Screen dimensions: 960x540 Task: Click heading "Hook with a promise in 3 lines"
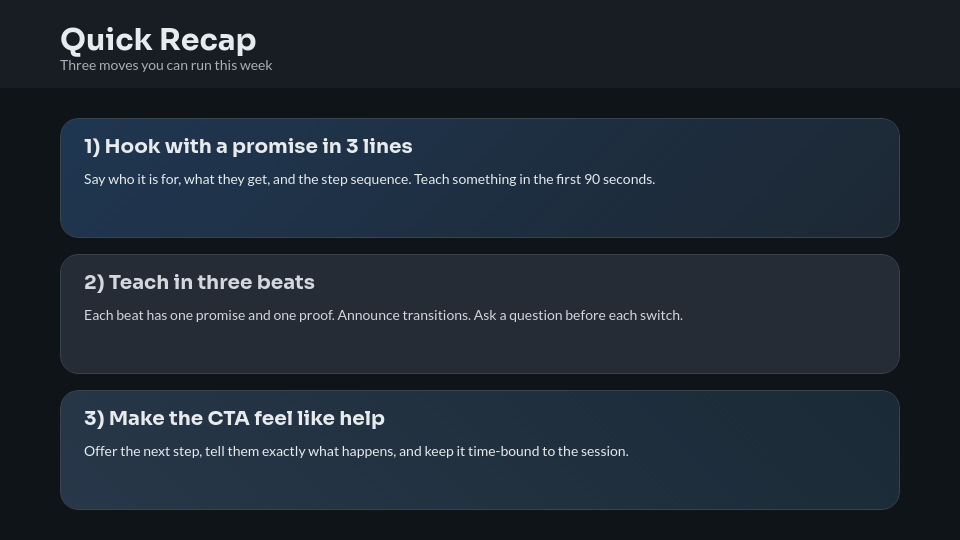258,147
